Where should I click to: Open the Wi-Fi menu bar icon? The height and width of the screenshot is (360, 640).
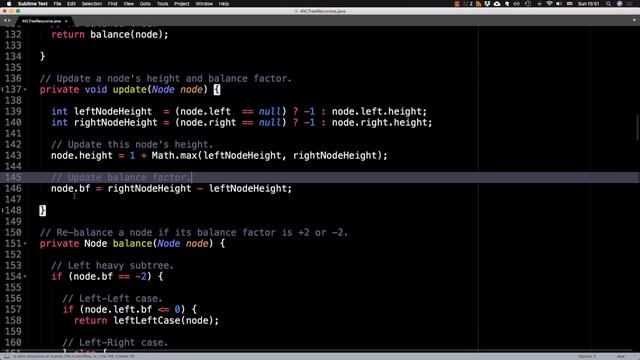[x=549, y=4]
